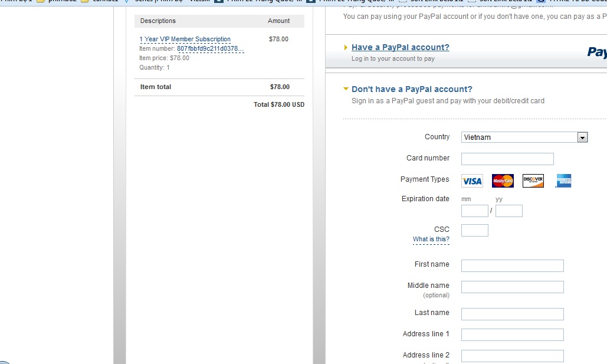The height and width of the screenshot is (364, 607).
Task: Collapse the Don't have a PayPal account arrow
Action: click(346, 89)
